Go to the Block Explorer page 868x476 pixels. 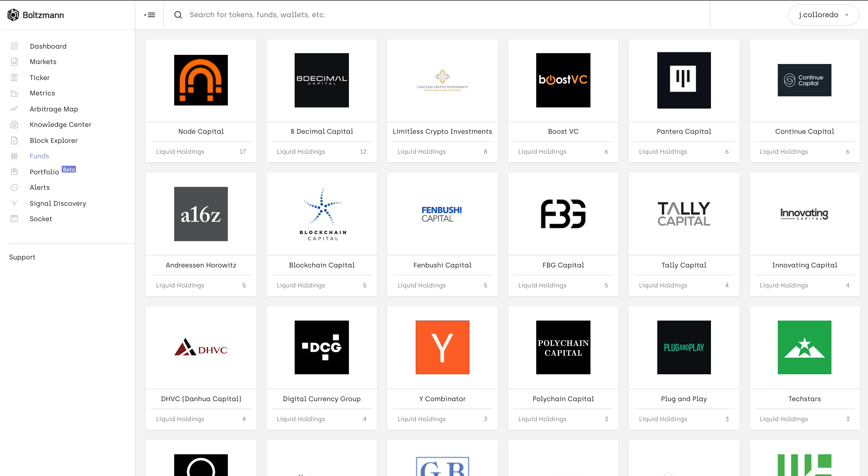tap(54, 141)
